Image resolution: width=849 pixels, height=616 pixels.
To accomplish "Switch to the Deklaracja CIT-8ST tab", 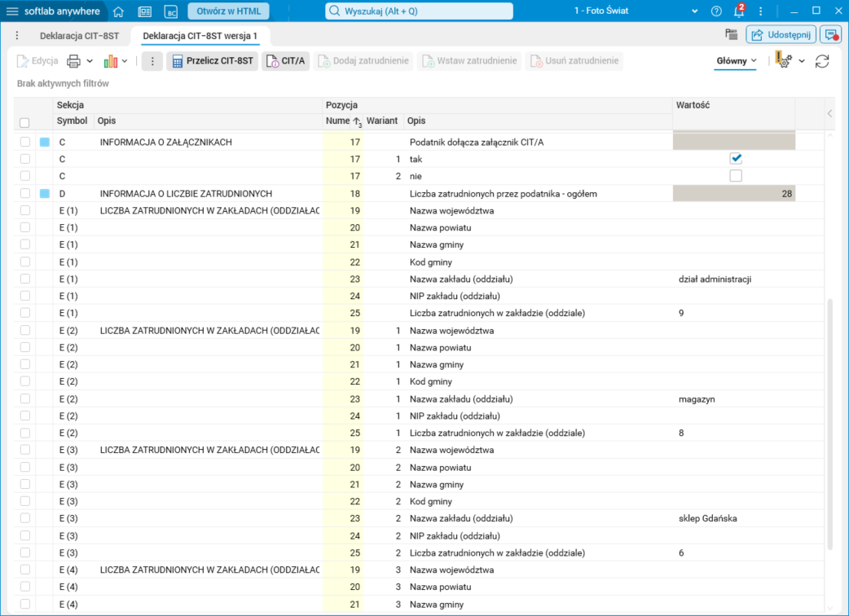I will click(x=79, y=36).
